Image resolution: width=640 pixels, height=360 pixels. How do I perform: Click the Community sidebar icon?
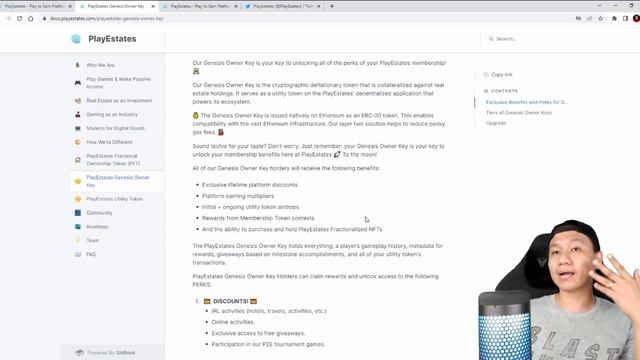pos(78,213)
